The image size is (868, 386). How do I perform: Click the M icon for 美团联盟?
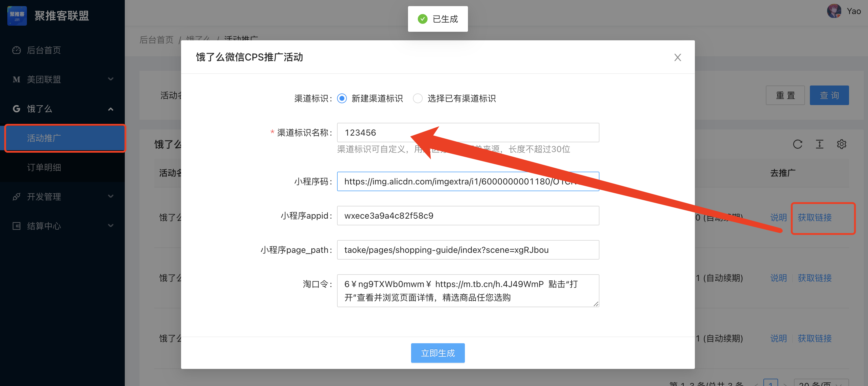click(16, 79)
